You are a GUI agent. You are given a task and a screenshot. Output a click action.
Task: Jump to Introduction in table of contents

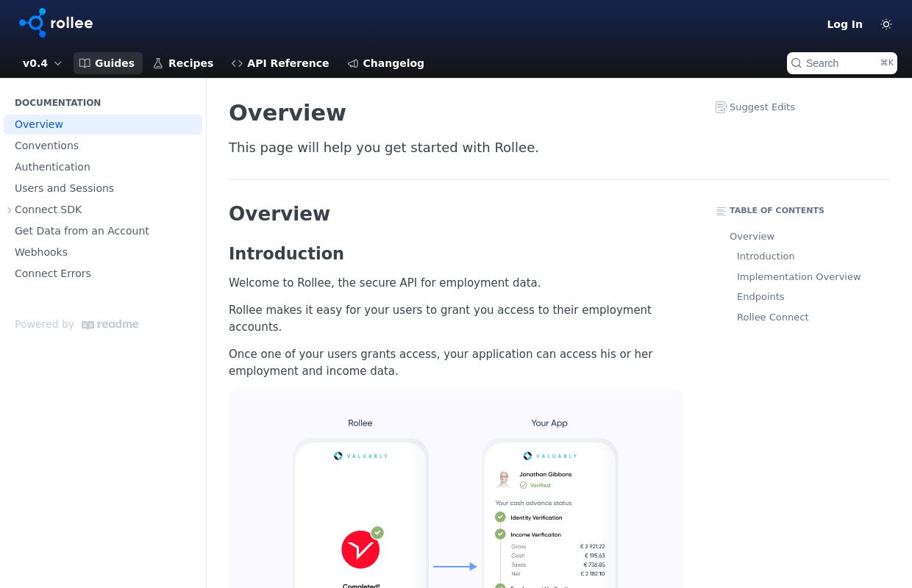click(x=766, y=257)
